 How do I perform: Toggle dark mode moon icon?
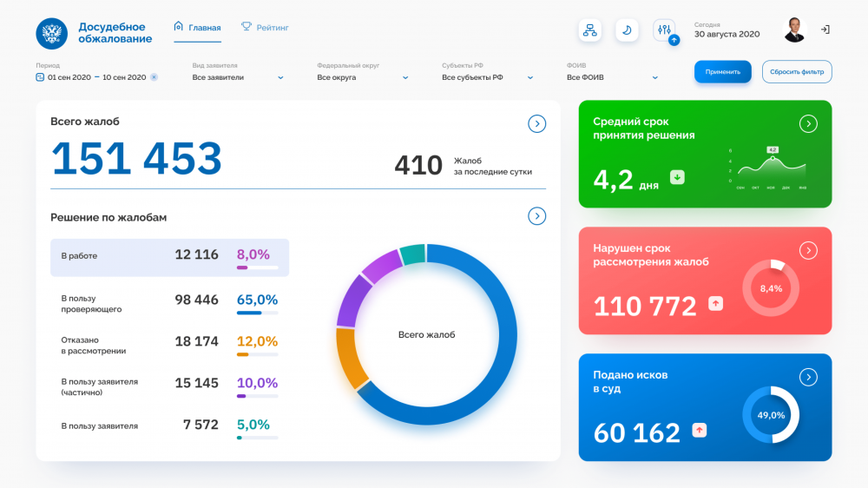click(x=627, y=30)
